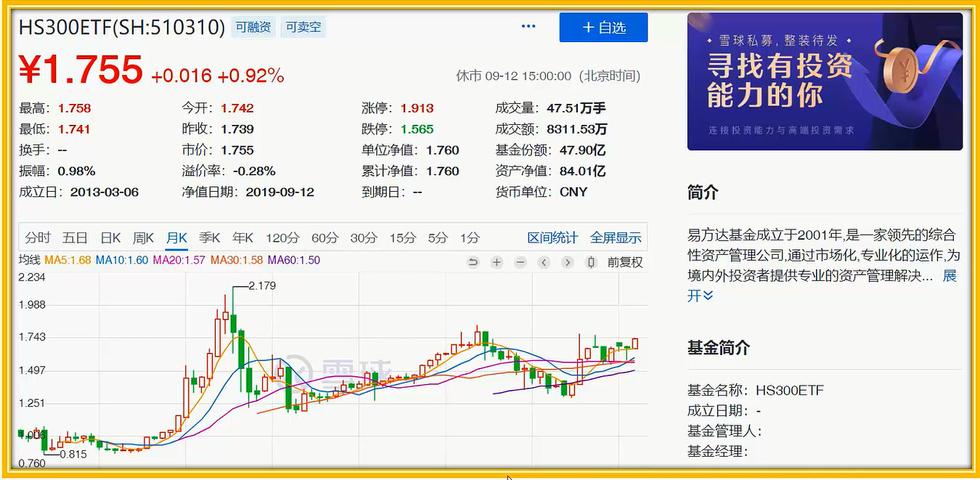Click the HS300ETF(SH:510310) title
Image resolution: width=980 pixels, height=480 pixels.
122,27
